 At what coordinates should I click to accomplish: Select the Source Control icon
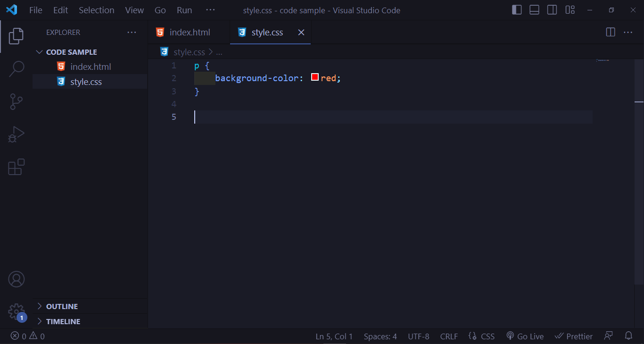16,101
